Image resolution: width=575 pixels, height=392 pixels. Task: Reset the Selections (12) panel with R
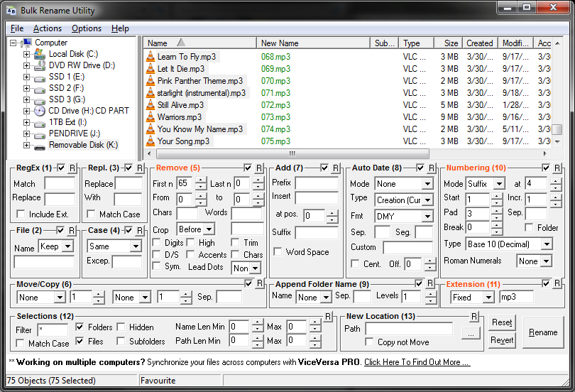click(x=328, y=316)
